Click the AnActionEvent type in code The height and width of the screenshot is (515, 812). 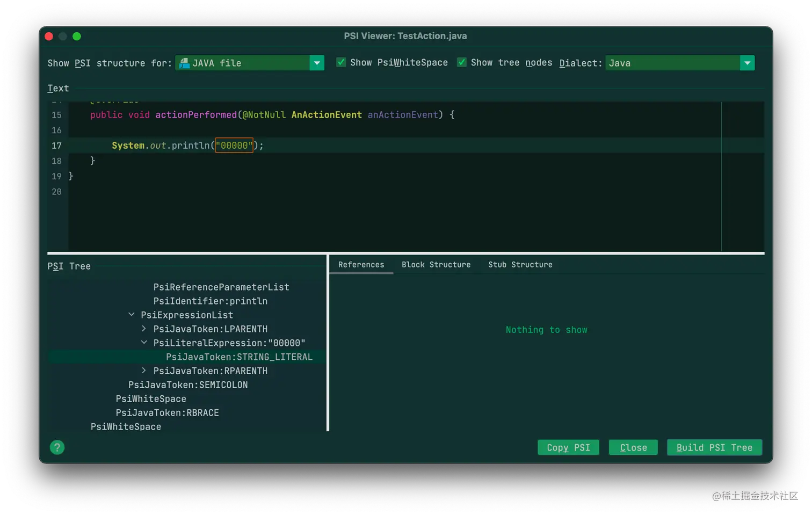pyautogui.click(x=327, y=115)
